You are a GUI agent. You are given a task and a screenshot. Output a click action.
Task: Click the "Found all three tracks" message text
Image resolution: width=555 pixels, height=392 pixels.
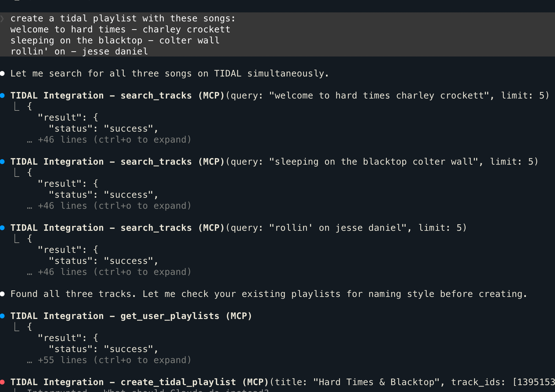[x=269, y=294]
